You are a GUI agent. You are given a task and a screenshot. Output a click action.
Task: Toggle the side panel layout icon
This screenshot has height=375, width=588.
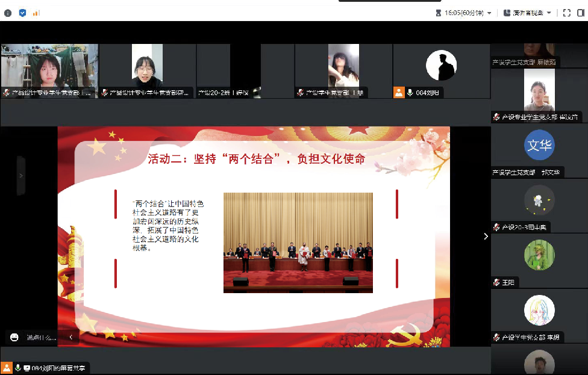pos(580,13)
